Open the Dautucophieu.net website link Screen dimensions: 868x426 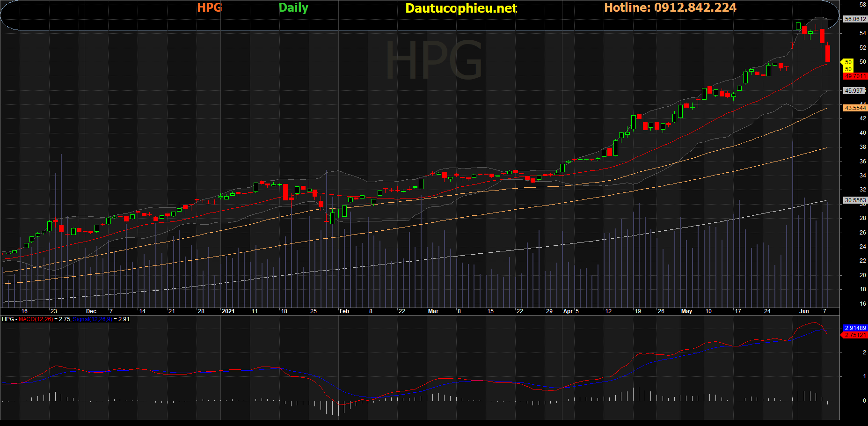461,8
